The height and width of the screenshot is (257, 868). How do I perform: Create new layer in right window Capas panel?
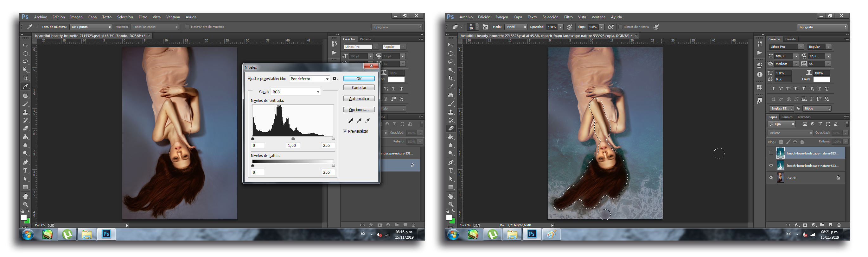click(831, 225)
